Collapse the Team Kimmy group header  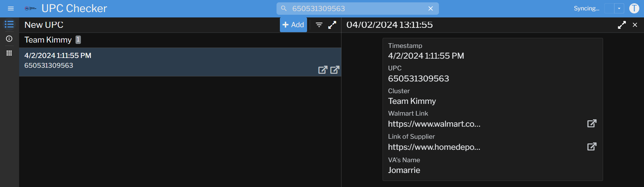coord(48,40)
